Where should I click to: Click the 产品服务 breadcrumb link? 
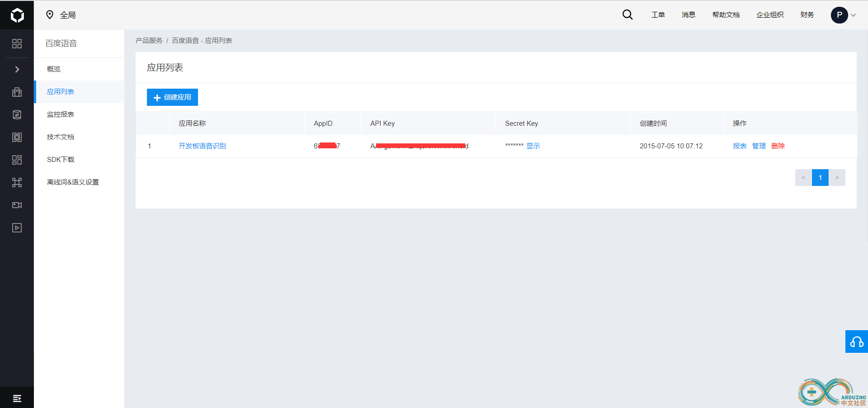point(149,40)
